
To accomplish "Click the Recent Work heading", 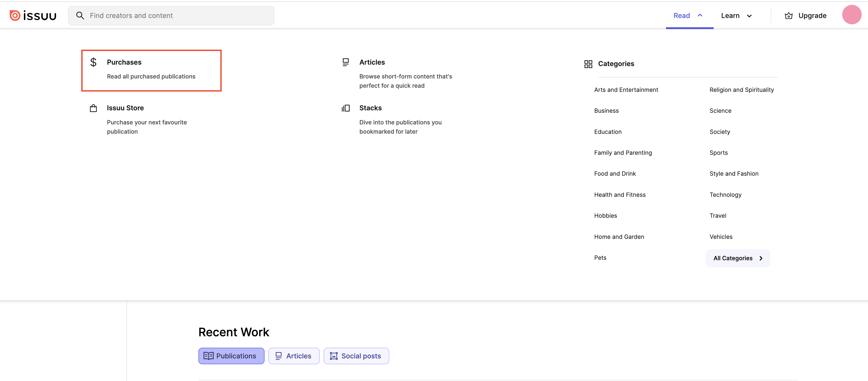I will (233, 332).
